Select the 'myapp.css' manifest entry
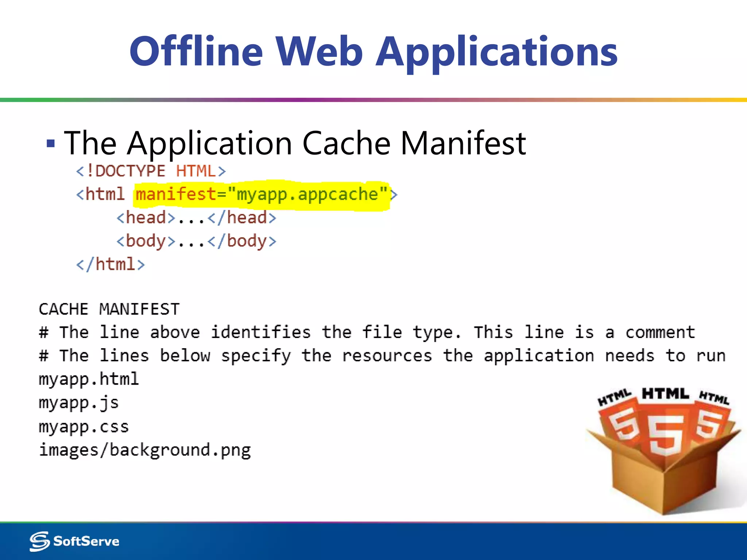 click(x=84, y=427)
